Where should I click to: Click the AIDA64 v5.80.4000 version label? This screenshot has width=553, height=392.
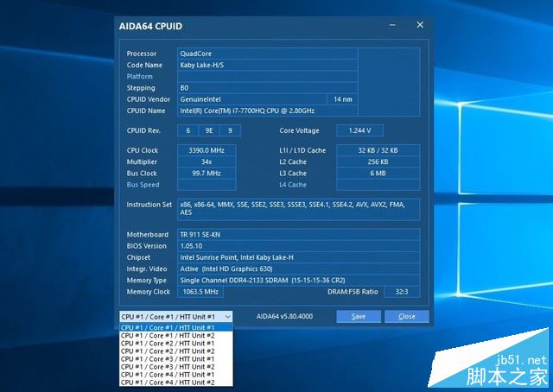click(284, 316)
